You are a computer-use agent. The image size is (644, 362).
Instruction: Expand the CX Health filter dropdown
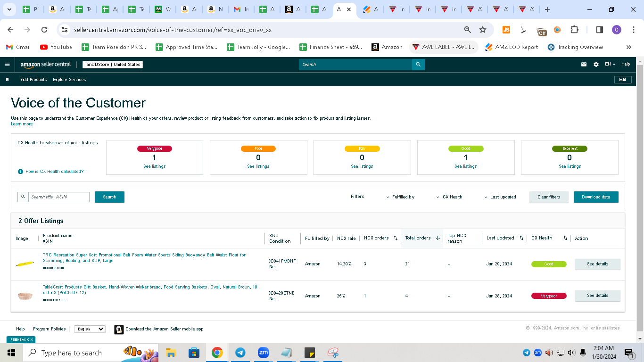click(449, 197)
